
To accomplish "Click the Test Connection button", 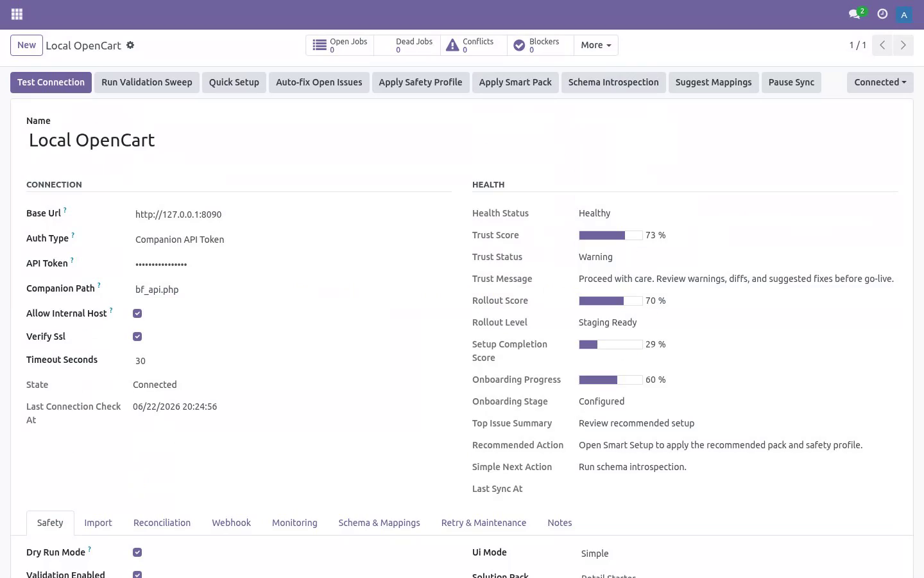I will (51, 82).
